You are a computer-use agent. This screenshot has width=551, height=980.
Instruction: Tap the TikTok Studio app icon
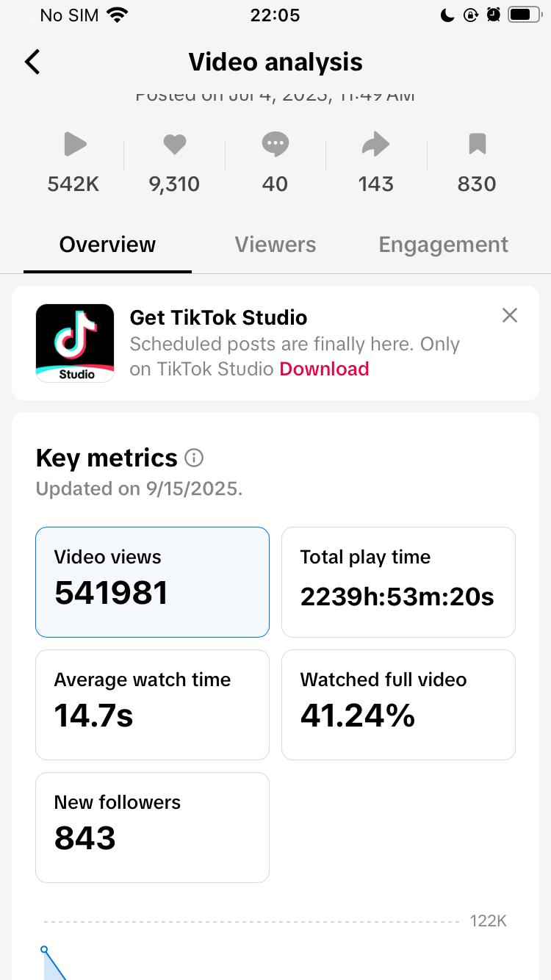[x=75, y=343]
